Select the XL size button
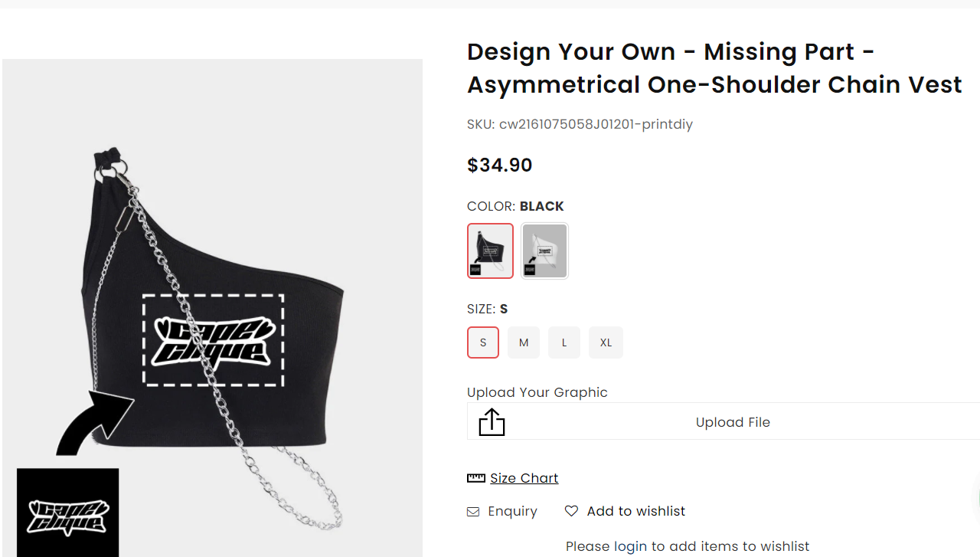Image resolution: width=980 pixels, height=557 pixels. click(606, 342)
